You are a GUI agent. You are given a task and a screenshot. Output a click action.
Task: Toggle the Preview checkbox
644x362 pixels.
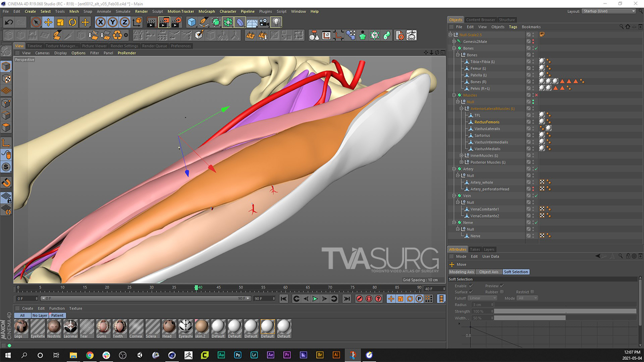click(x=502, y=286)
